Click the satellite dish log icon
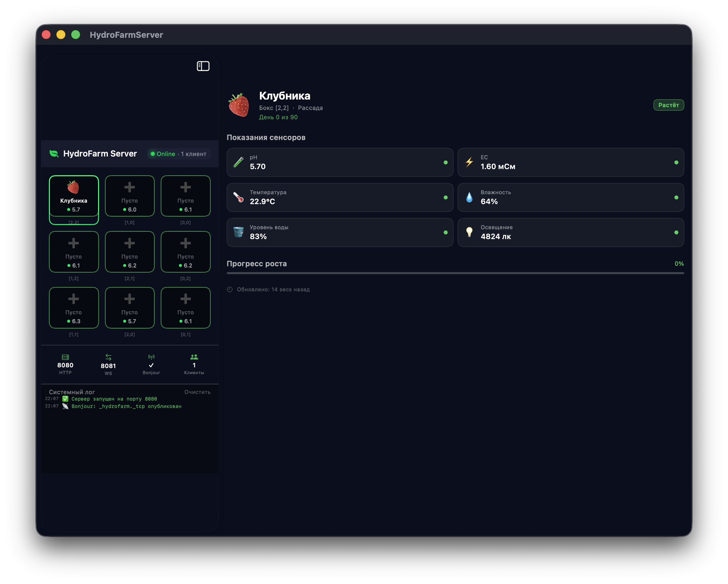 click(x=65, y=406)
